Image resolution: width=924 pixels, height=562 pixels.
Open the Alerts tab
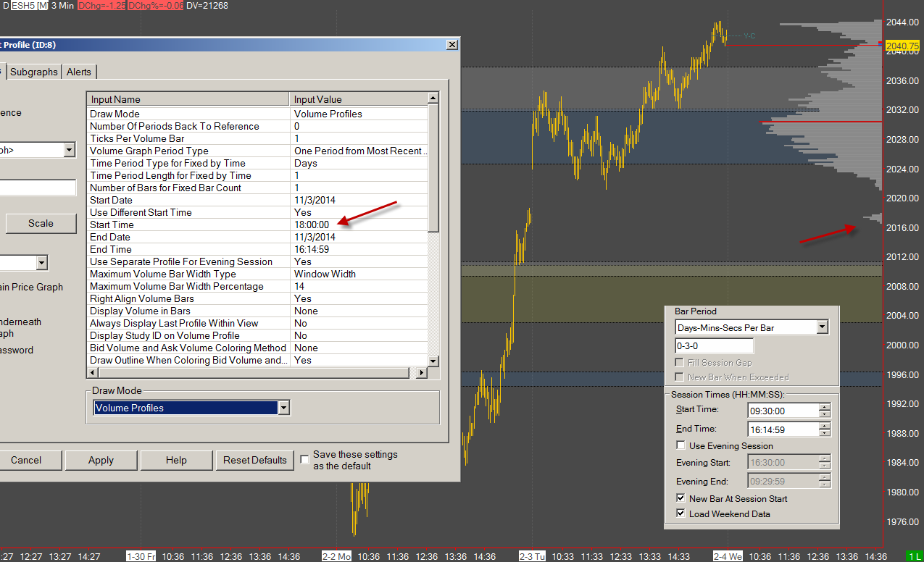[x=79, y=72]
